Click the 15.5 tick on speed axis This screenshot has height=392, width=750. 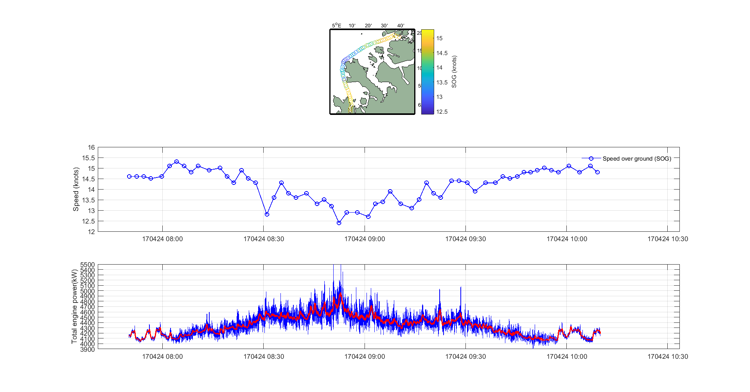[x=89, y=158]
